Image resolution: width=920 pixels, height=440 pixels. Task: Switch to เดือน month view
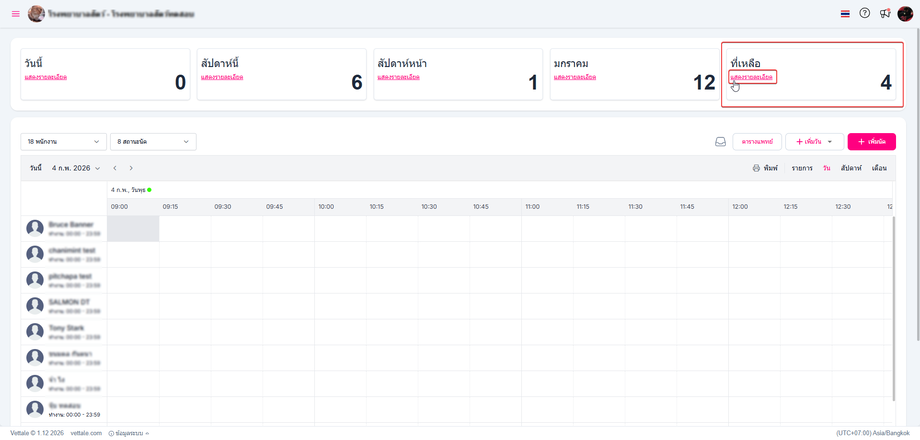click(879, 168)
